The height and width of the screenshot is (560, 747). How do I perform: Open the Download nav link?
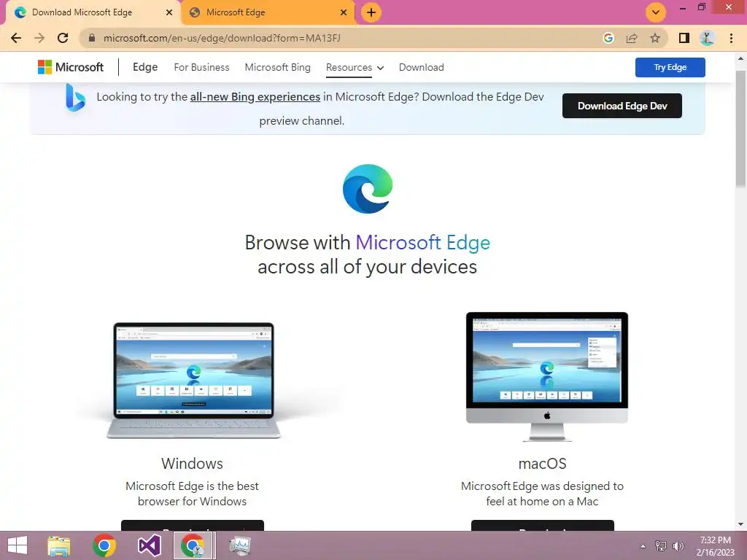tap(421, 67)
